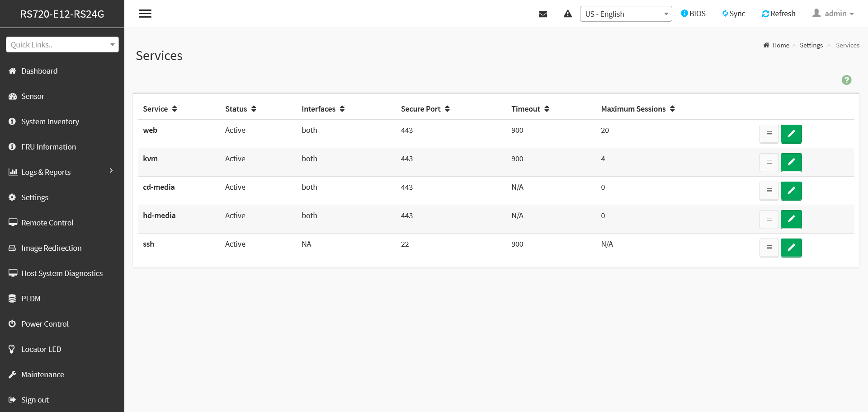This screenshot has height=412, width=868.
Task: Sort table by Service column
Action: click(x=160, y=109)
